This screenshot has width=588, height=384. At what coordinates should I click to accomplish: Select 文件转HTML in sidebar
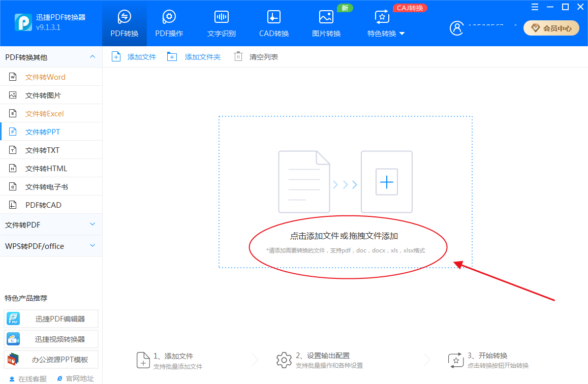tap(51, 169)
